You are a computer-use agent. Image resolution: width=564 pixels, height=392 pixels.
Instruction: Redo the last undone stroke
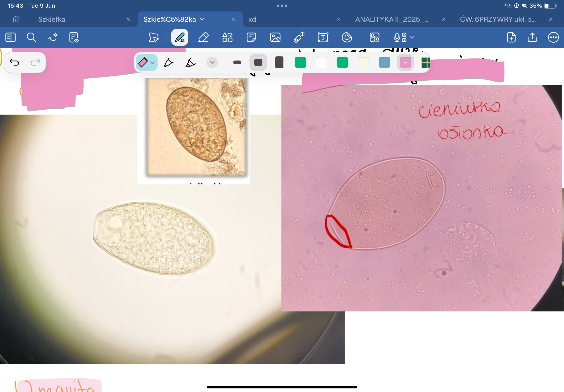coord(35,62)
